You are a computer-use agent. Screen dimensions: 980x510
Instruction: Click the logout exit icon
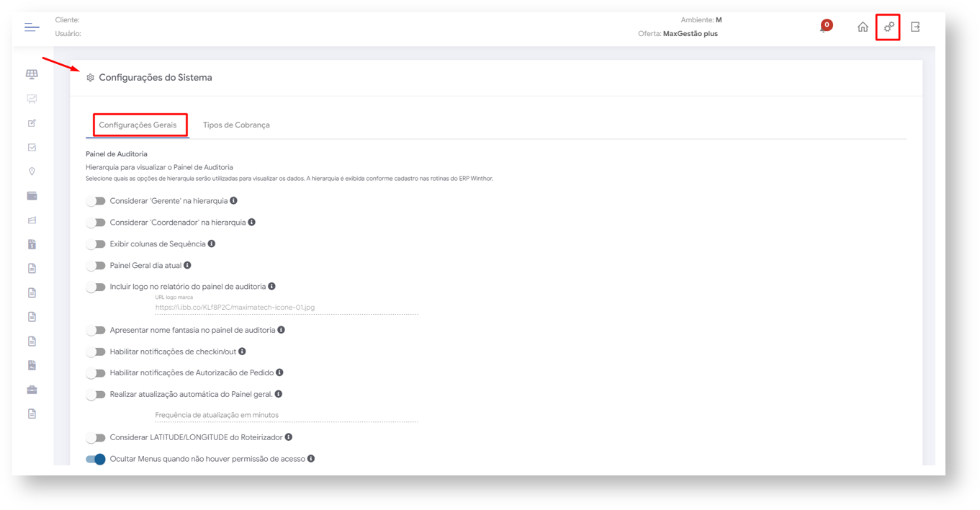tap(915, 27)
